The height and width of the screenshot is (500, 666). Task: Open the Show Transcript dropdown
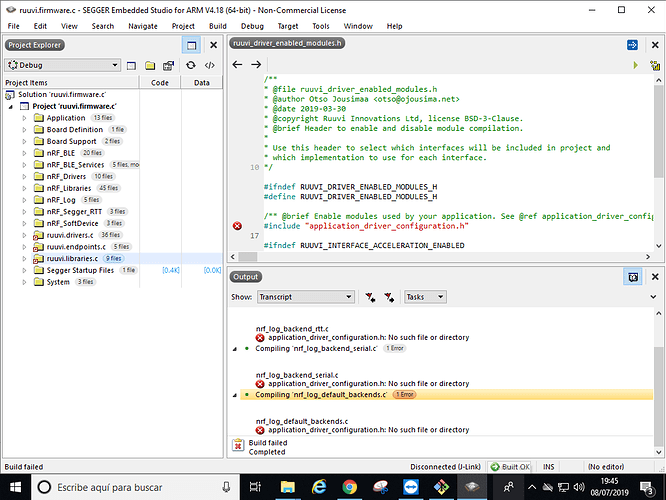[306, 297]
